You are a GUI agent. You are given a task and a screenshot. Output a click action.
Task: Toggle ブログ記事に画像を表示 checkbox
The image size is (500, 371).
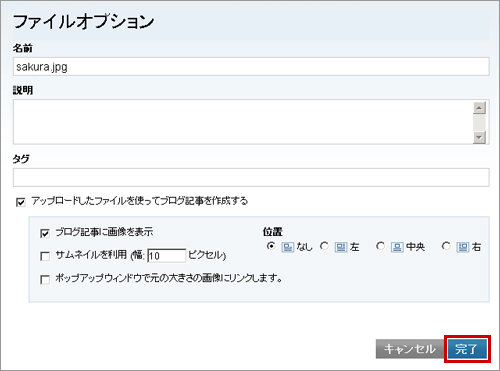point(45,233)
